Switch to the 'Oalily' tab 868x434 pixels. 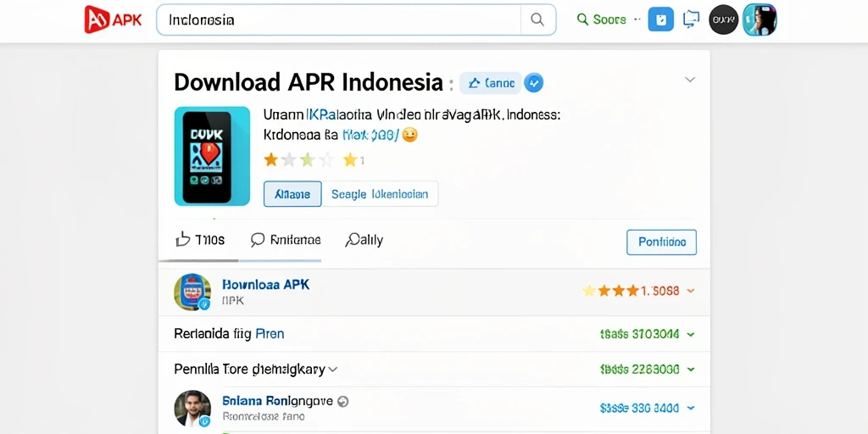[364, 240]
